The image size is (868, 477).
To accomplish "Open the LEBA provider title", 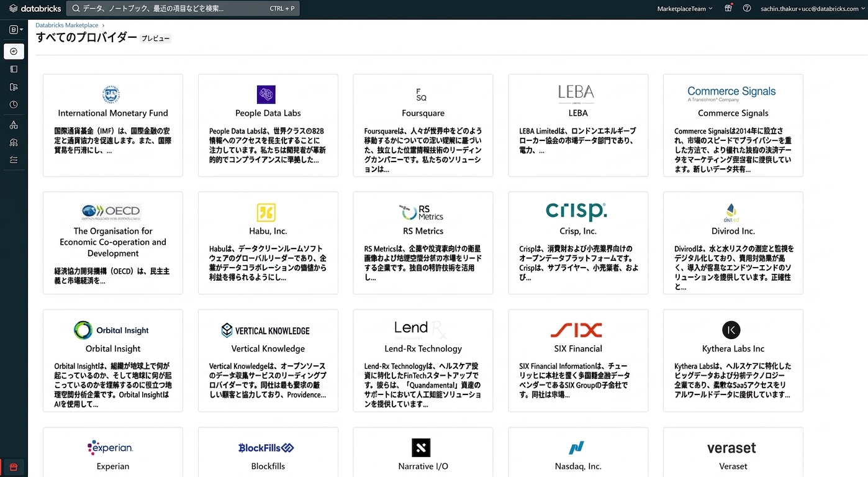I will coord(578,113).
